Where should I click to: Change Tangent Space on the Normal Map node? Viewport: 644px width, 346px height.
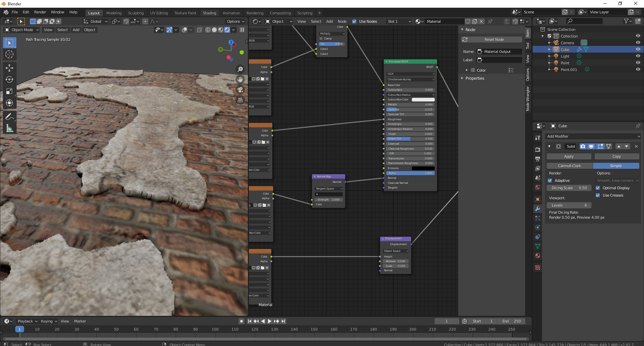(x=328, y=189)
